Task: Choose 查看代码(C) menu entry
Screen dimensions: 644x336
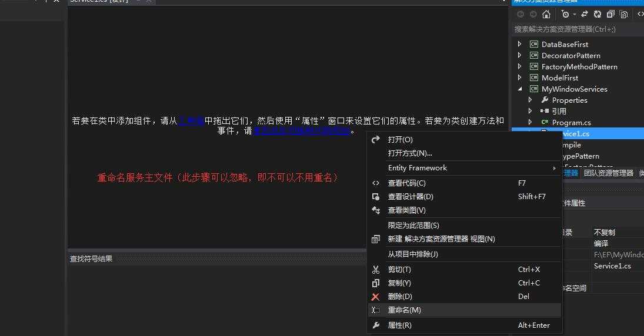Action: tap(464, 183)
